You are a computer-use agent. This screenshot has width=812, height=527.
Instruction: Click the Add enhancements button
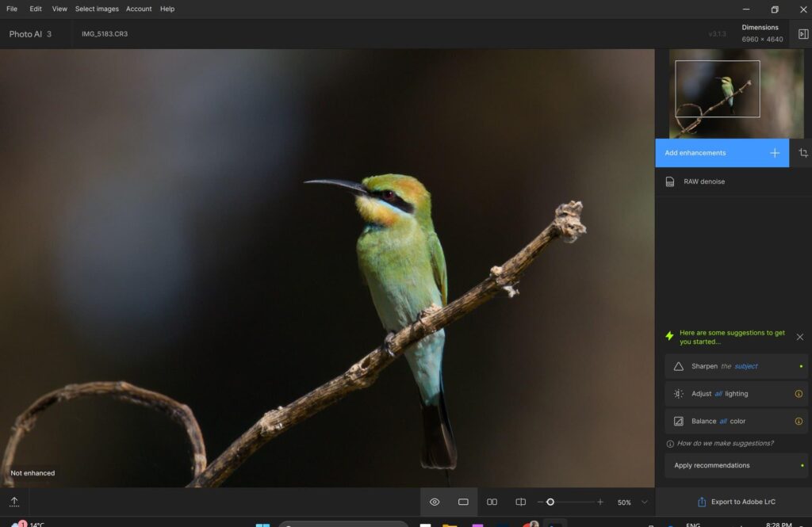click(722, 153)
